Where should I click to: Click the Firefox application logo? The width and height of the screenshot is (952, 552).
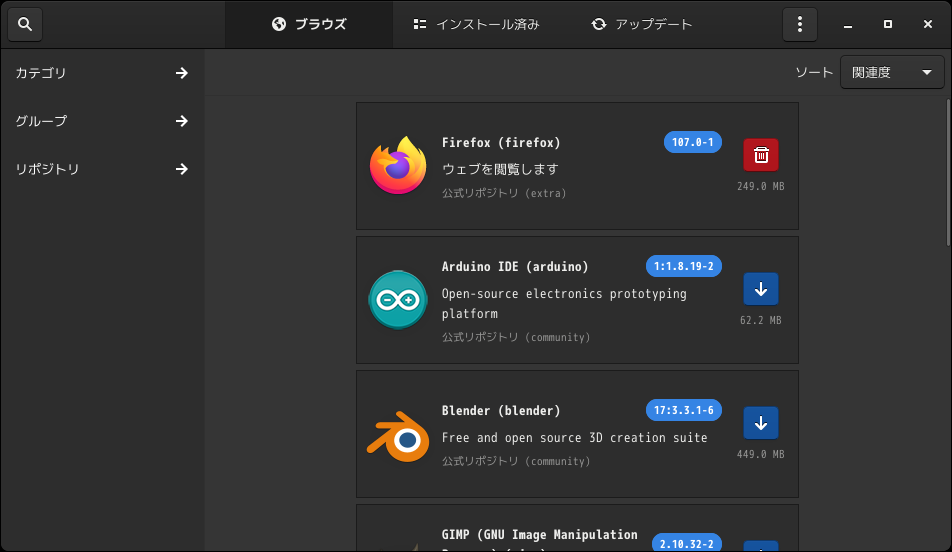pos(398,165)
